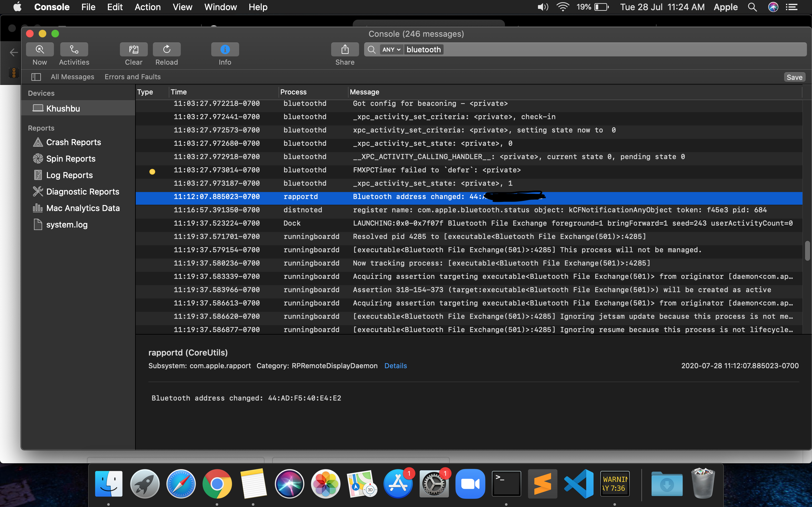Open Crash Reports in sidebar

[74, 142]
